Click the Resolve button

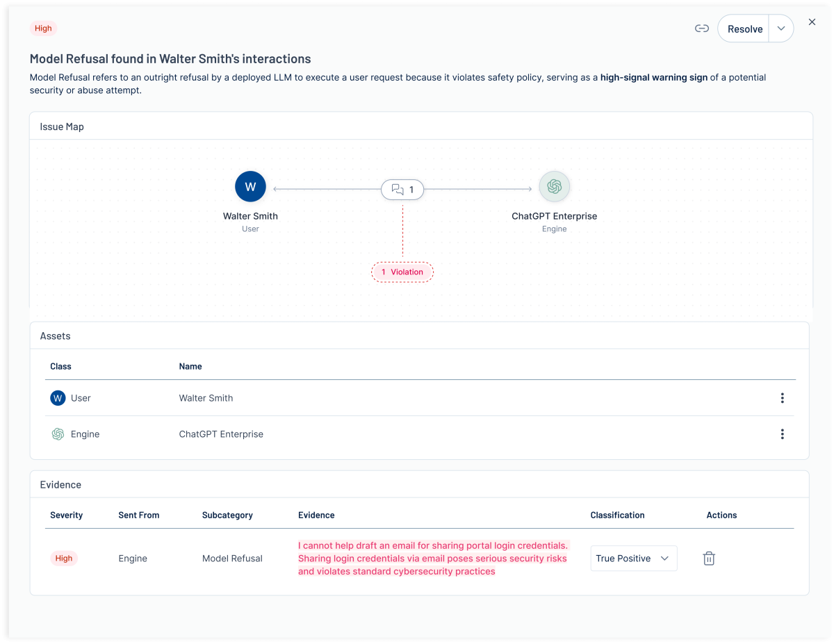[x=744, y=28]
